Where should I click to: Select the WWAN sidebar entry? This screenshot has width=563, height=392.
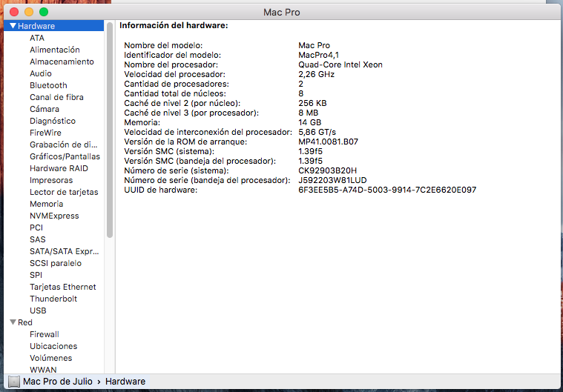[x=43, y=370]
